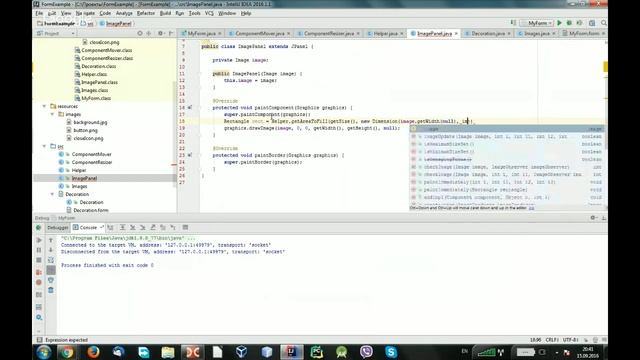Select Helper.class in project tree
Viewport: 640px width, 360px height.
click(94, 74)
